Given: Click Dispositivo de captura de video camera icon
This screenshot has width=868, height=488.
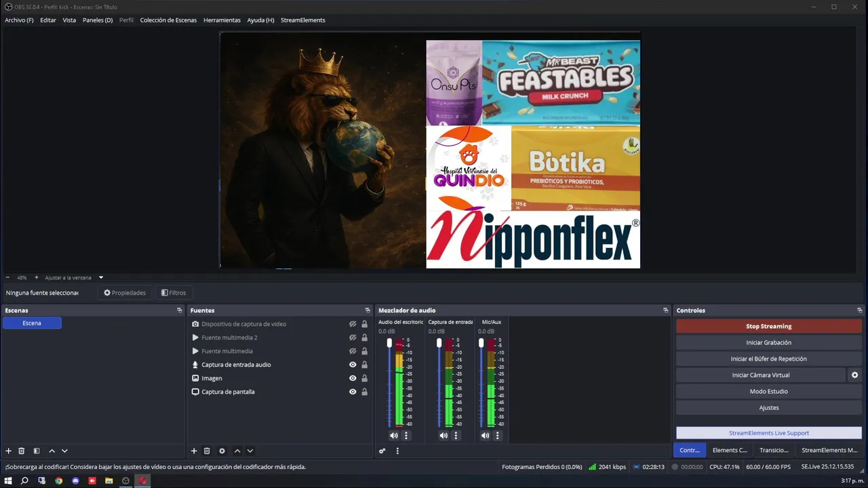Looking at the screenshot, I should pyautogui.click(x=195, y=324).
